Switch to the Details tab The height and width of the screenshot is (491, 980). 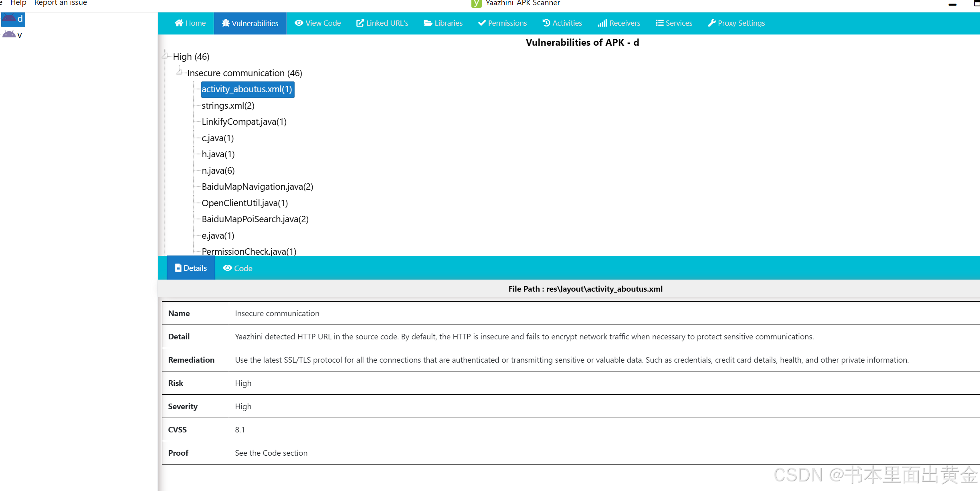coord(191,268)
